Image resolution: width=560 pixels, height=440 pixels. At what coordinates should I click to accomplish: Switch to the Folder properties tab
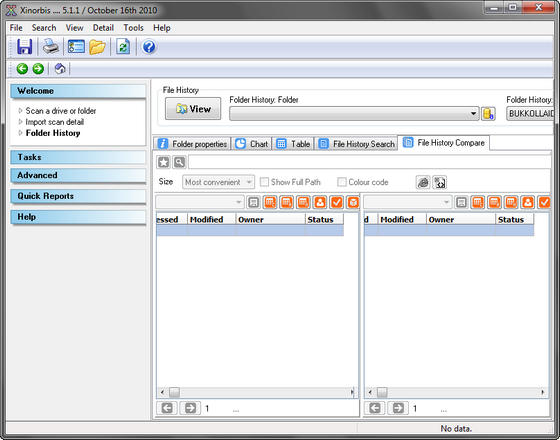(x=193, y=144)
